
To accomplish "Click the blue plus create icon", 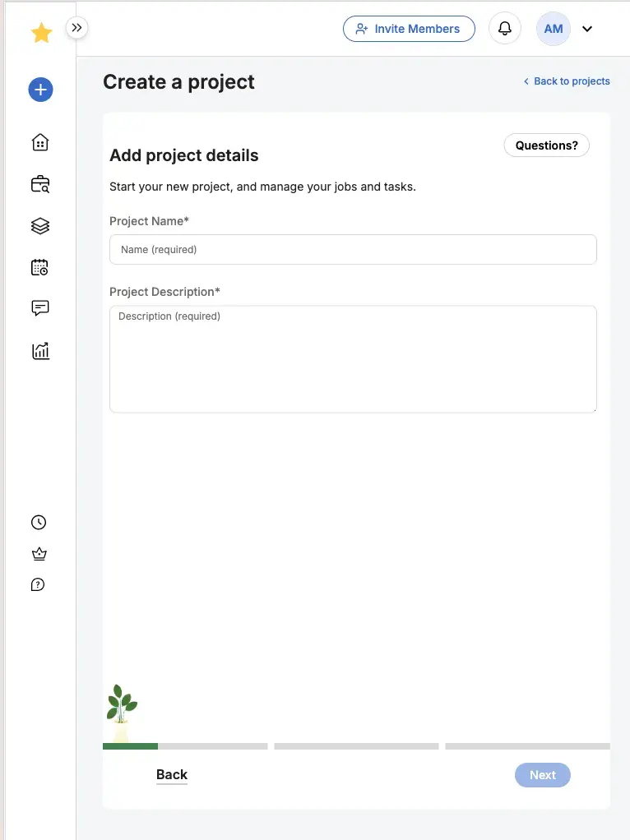I will [x=39, y=90].
